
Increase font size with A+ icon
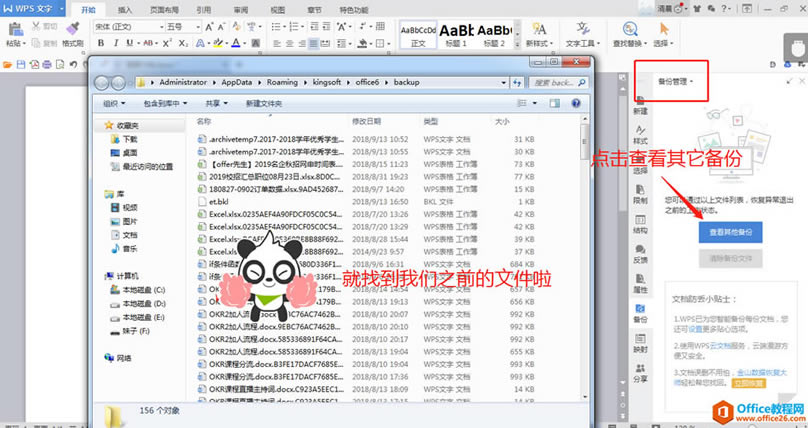(x=210, y=27)
